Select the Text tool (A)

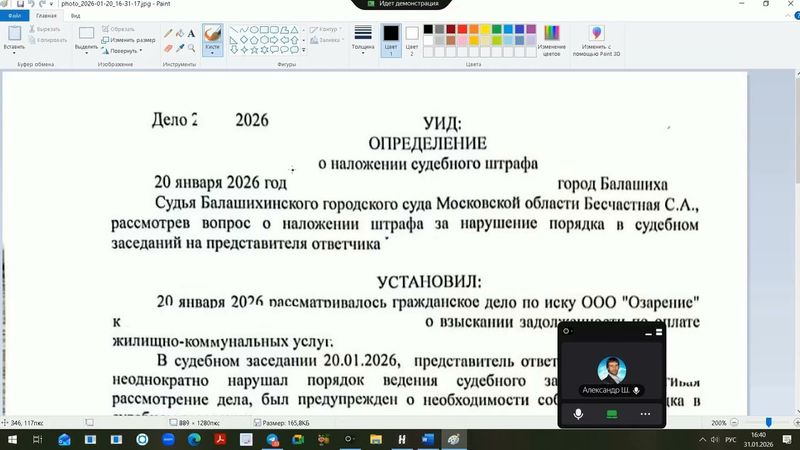point(191,34)
